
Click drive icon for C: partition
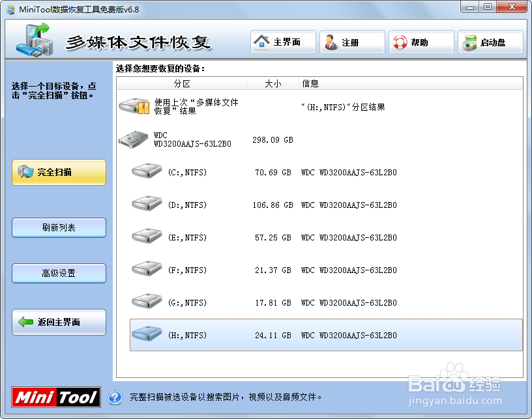coord(147,171)
